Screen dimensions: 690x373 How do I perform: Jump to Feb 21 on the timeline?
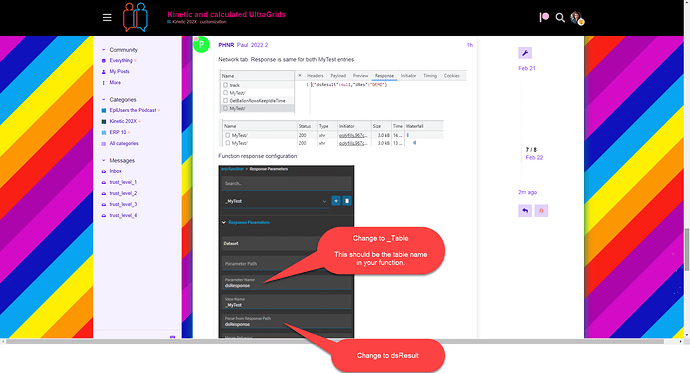click(527, 68)
